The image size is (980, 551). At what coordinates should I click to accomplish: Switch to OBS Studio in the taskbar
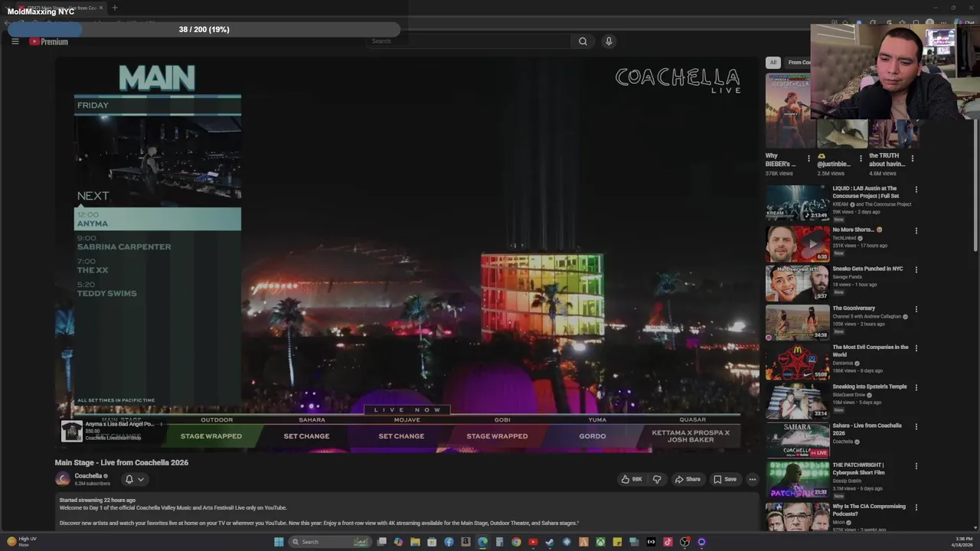684,542
